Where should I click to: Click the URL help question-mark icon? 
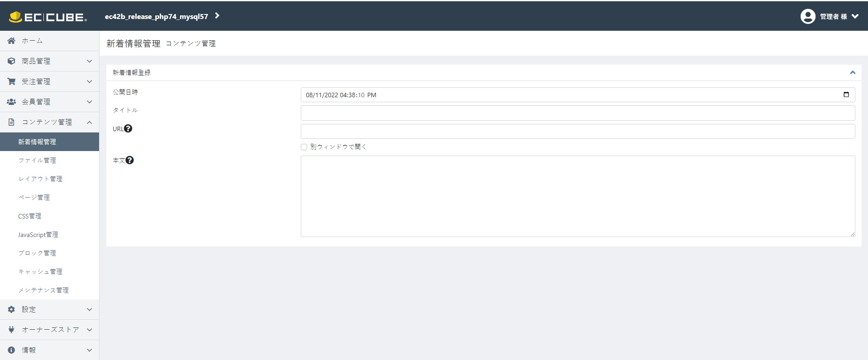(x=128, y=128)
